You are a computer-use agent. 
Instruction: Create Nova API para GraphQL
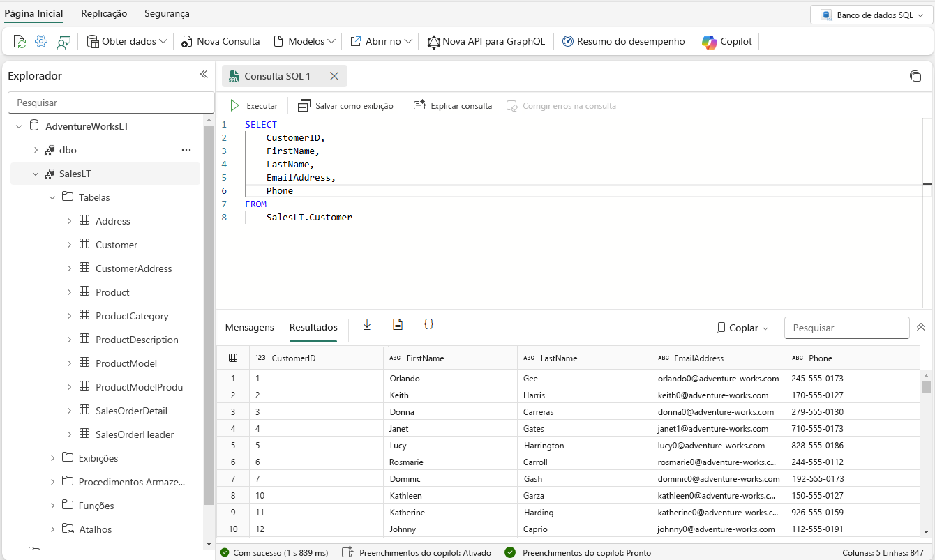tap(486, 42)
